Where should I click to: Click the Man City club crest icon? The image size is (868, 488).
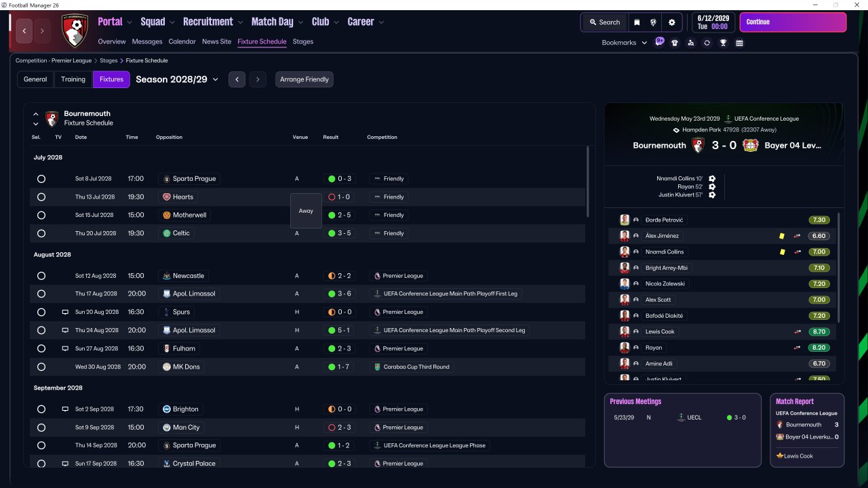167,428
